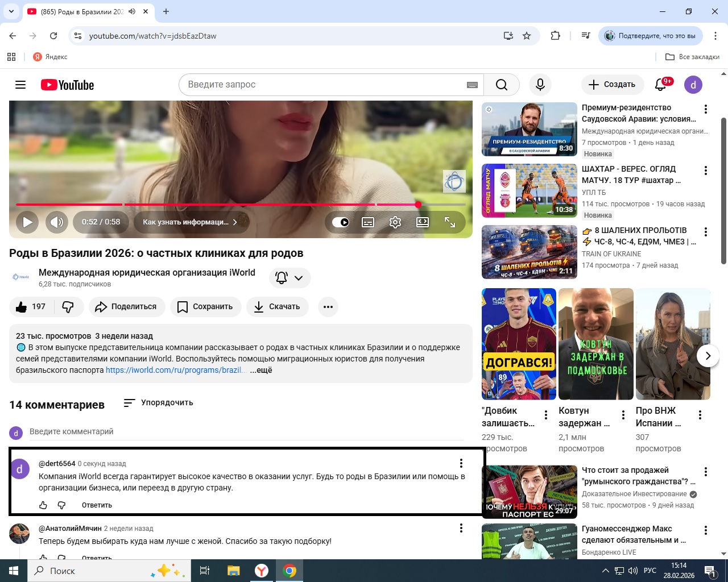The width and height of the screenshot is (728, 582).
Task: Click the Введите запрос search field
Action: [324, 85]
